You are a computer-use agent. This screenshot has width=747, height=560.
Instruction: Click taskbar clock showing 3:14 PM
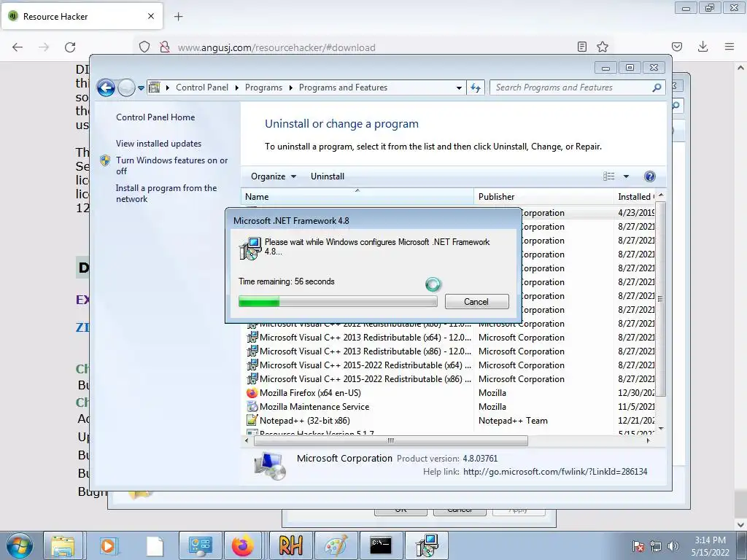710,546
